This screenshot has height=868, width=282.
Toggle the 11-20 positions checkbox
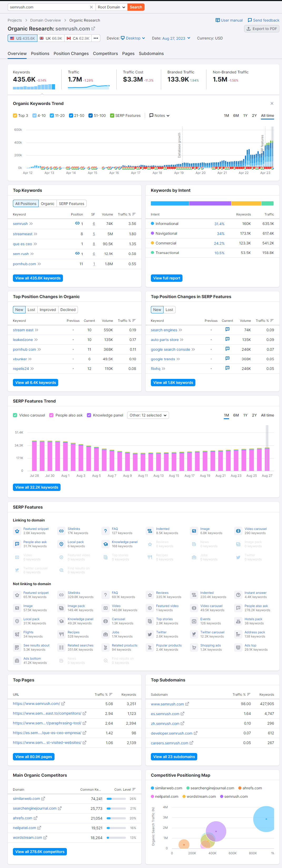tap(52, 116)
